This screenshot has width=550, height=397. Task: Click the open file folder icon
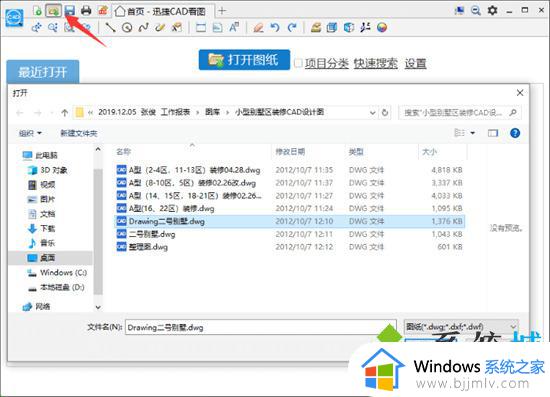[53, 11]
